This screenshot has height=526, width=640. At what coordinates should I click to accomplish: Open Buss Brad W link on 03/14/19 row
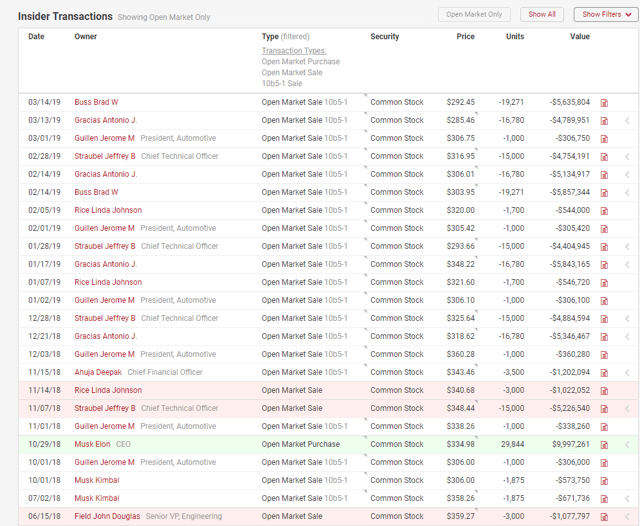click(96, 102)
